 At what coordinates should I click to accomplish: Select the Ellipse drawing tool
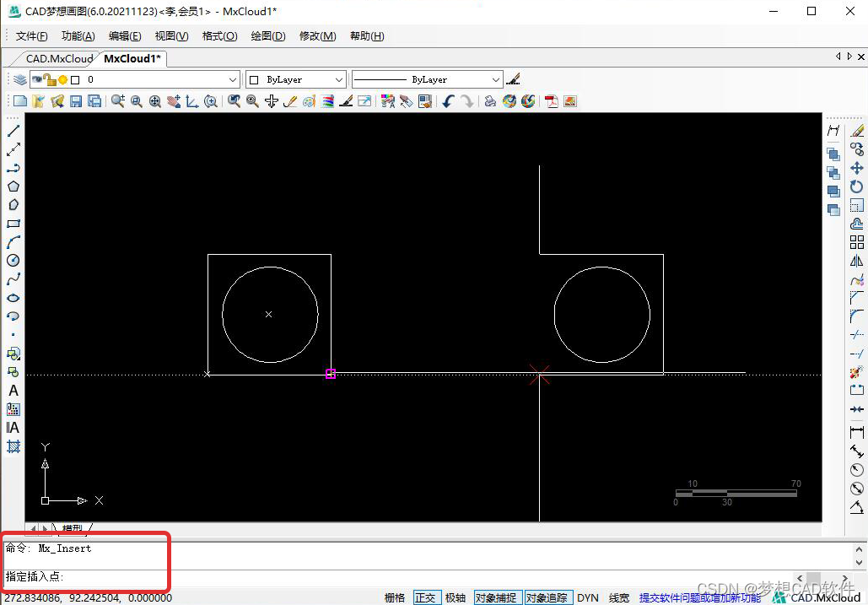coord(13,298)
